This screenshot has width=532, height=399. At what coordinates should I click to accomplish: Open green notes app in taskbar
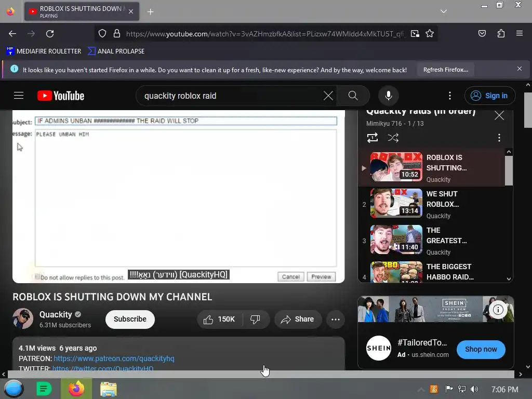(44, 389)
